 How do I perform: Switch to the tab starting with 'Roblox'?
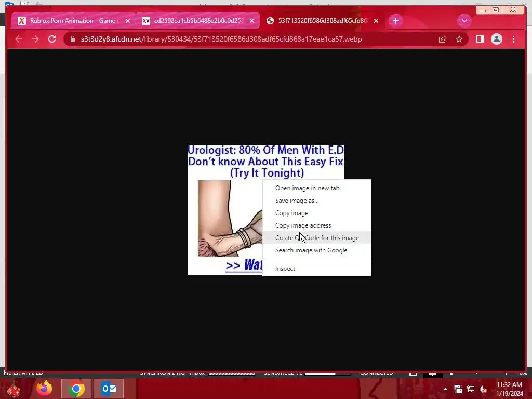[72, 21]
